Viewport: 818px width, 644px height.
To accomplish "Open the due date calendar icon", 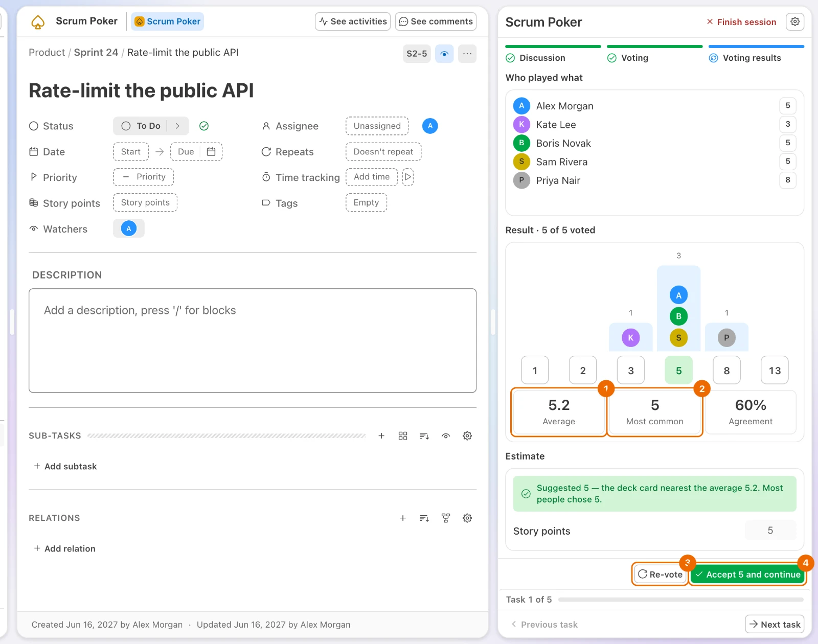I will pyautogui.click(x=211, y=152).
